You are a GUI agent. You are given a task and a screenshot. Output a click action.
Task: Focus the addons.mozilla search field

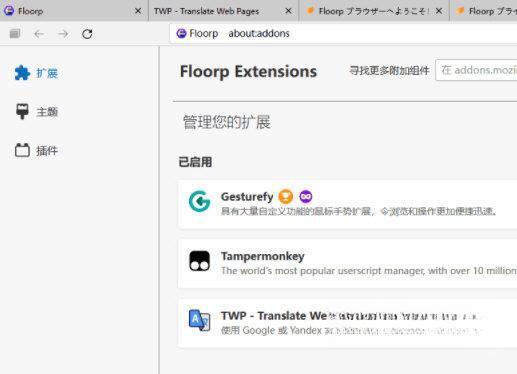(x=476, y=70)
